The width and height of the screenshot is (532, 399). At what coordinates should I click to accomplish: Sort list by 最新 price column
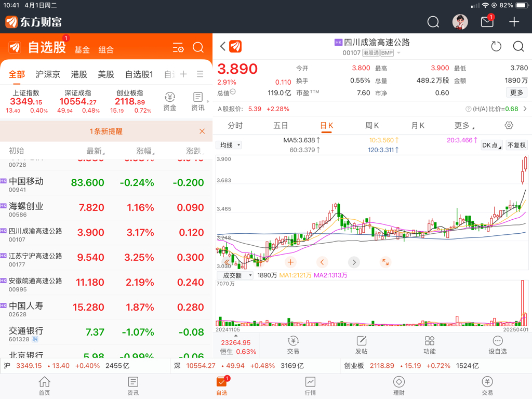click(x=96, y=151)
